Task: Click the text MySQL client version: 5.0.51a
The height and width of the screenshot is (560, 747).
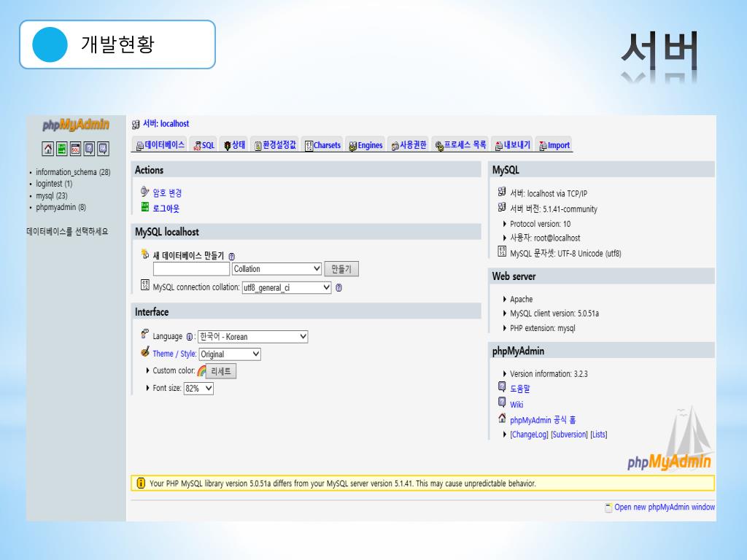Action: (x=554, y=314)
